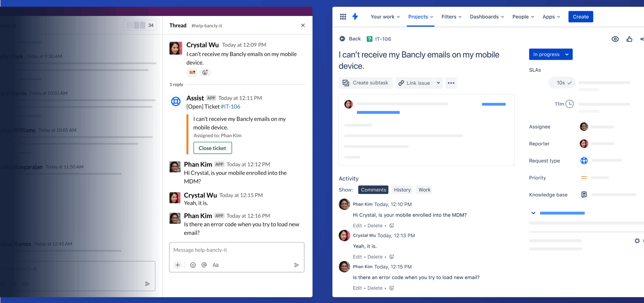Viewport: 644px width, 303px height.
Task: Close the Slack thread panel
Action: pyautogui.click(x=303, y=25)
